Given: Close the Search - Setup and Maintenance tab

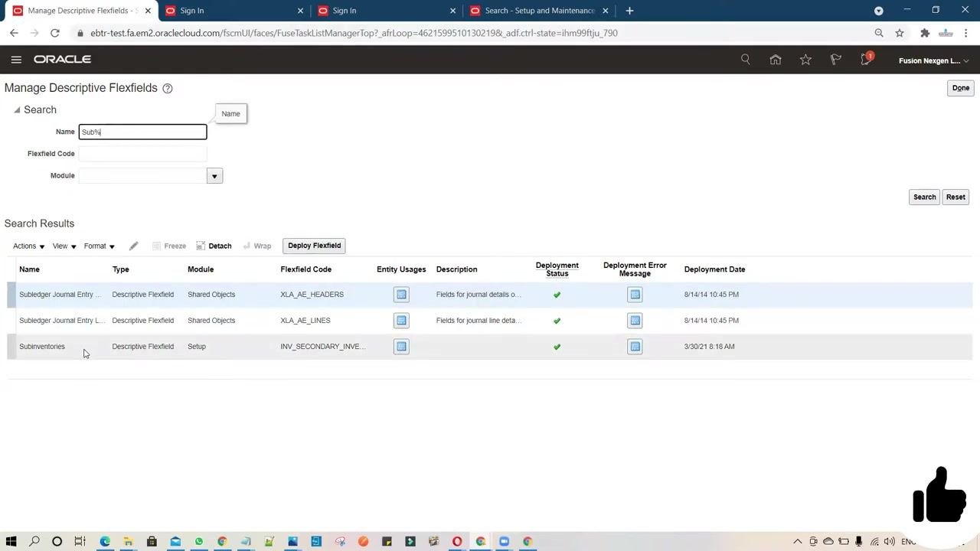Looking at the screenshot, I should pyautogui.click(x=606, y=11).
